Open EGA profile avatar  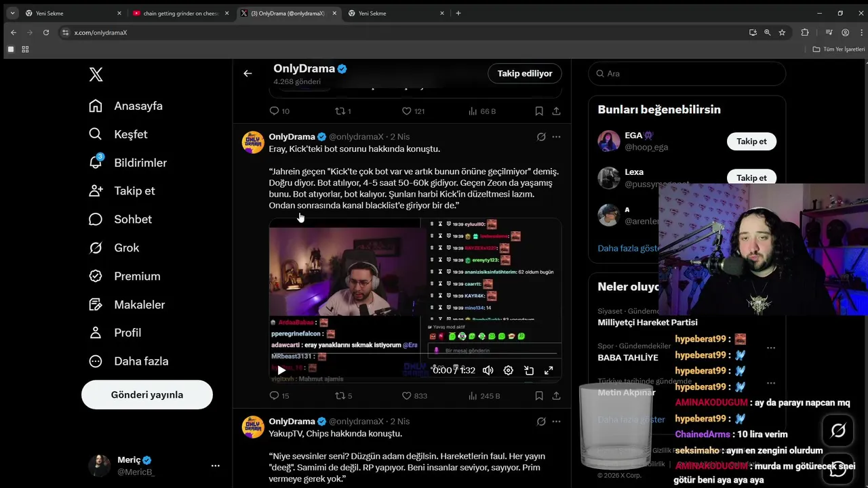[609, 141]
